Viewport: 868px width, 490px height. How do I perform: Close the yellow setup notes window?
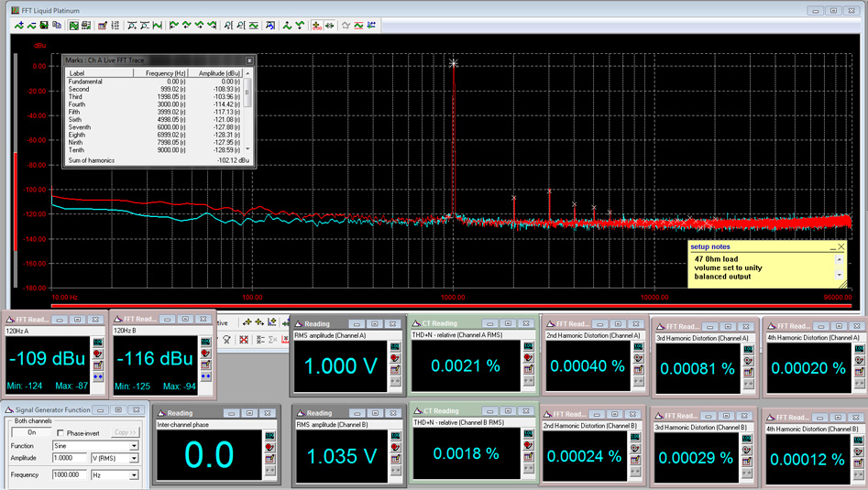[x=841, y=246]
